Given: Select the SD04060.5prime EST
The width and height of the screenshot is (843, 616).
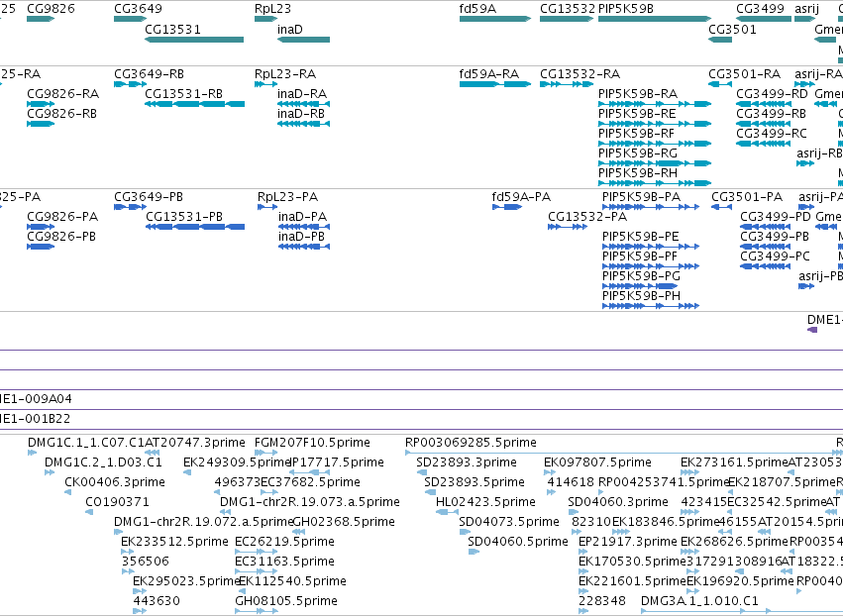Looking at the screenshot, I should pyautogui.click(x=474, y=552).
